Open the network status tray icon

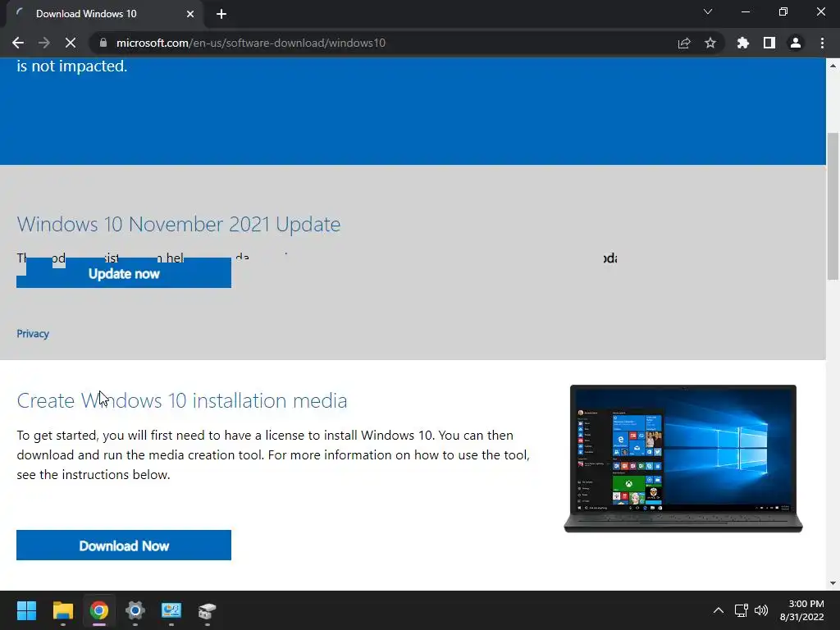coord(742,610)
